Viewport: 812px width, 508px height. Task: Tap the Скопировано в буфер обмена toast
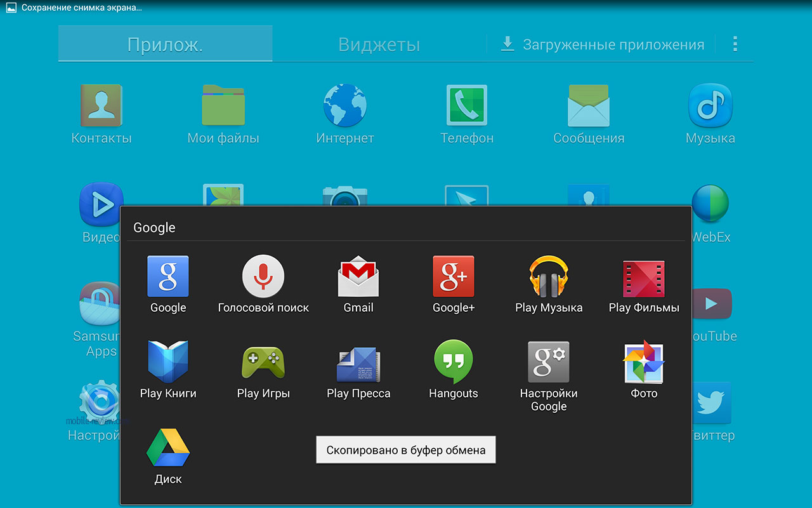406,450
